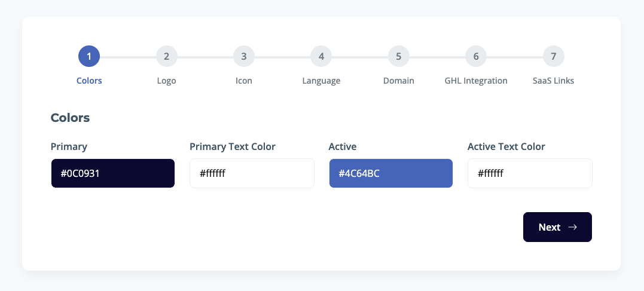Focus the Active Text Color field

click(530, 173)
